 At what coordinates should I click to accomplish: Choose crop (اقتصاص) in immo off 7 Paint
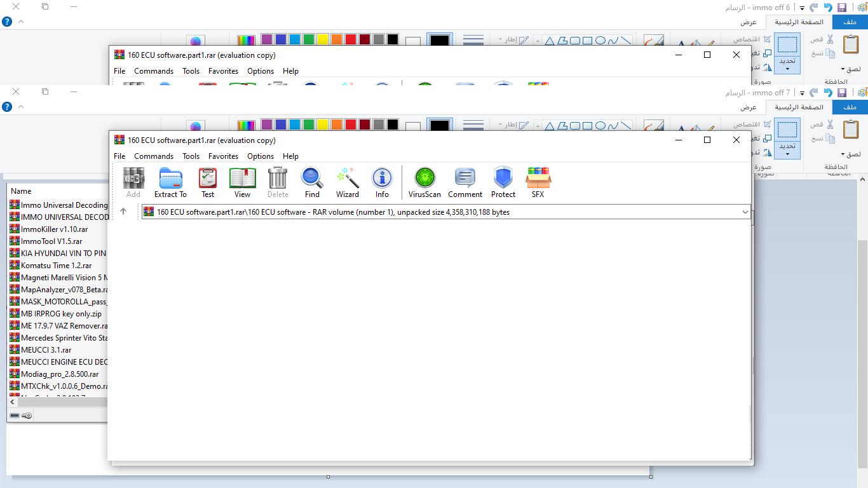click(x=752, y=124)
